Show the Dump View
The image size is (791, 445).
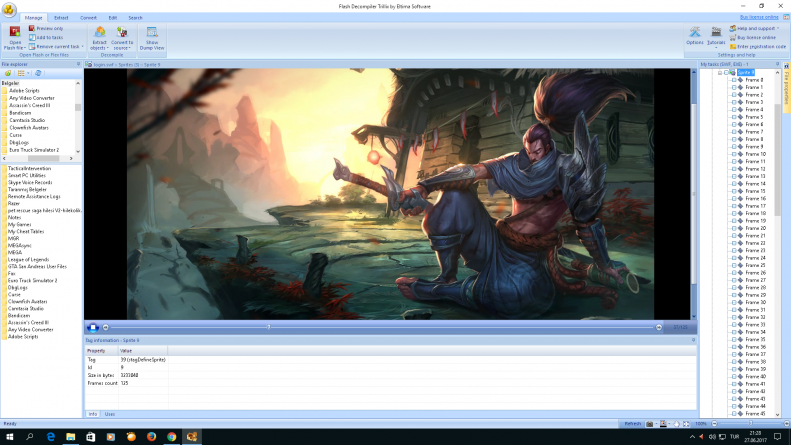pyautogui.click(x=152, y=38)
